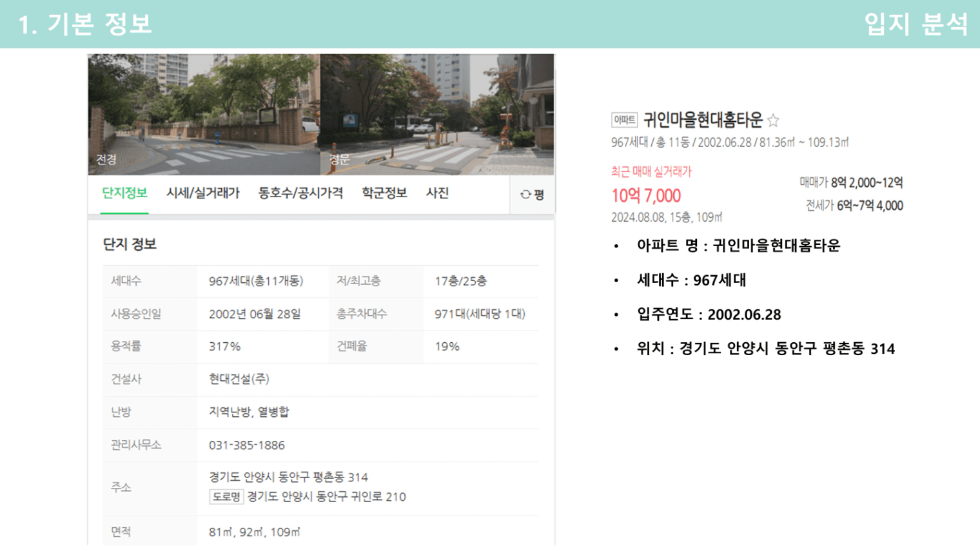Click the transaction date 2024.08.08, 15층, 109㎡
Screen dimensions: 980x551
coord(667,217)
